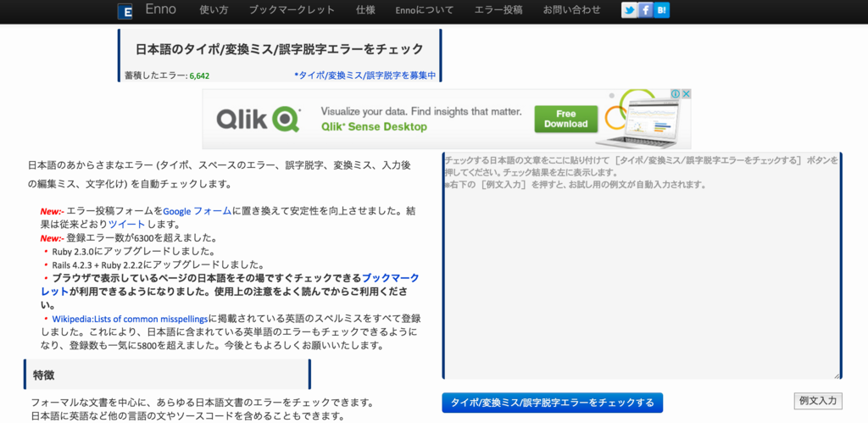Click the 例文入力 button
868x423 pixels.
coord(818,401)
